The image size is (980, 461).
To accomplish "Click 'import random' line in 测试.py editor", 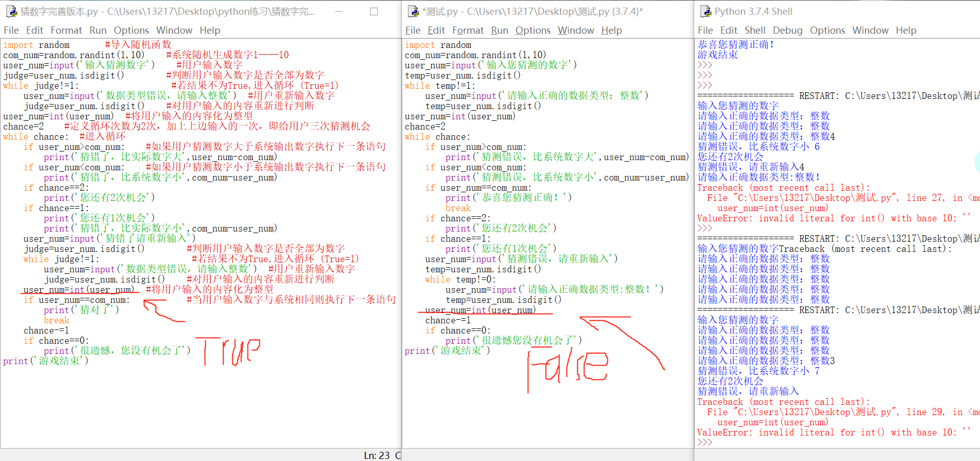I will coord(438,45).
